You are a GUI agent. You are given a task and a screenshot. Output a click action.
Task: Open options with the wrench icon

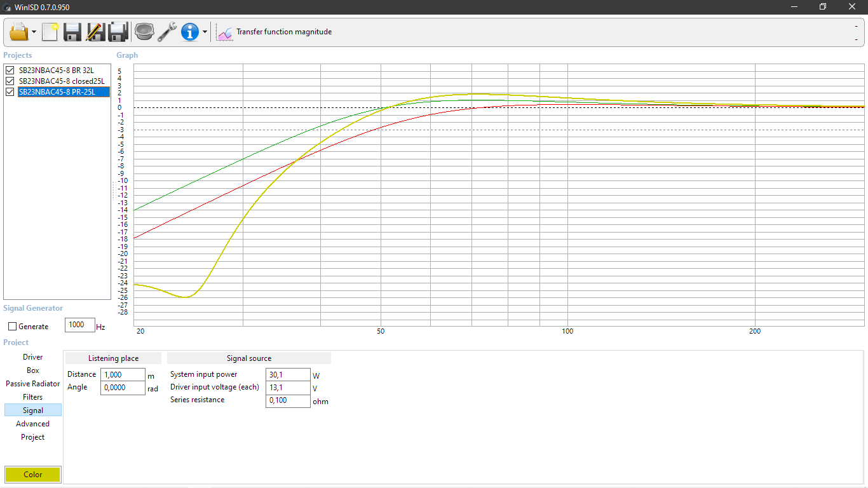pos(167,31)
